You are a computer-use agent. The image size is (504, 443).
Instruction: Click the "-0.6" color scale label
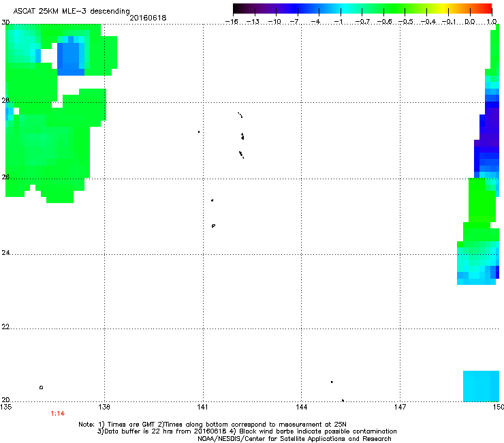point(384,22)
